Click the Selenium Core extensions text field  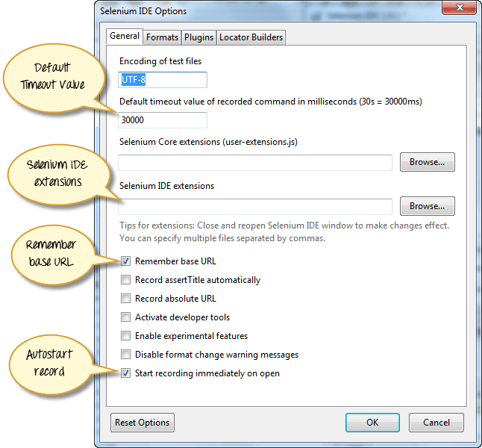[255, 163]
